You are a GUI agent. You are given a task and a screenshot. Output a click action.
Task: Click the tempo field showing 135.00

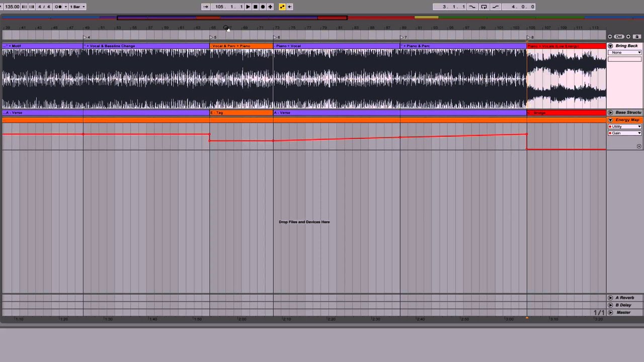[x=12, y=7]
